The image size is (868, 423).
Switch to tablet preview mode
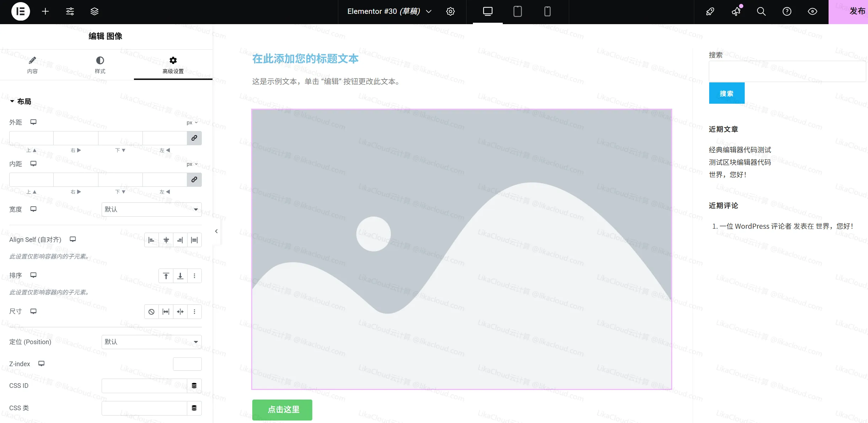pos(517,12)
